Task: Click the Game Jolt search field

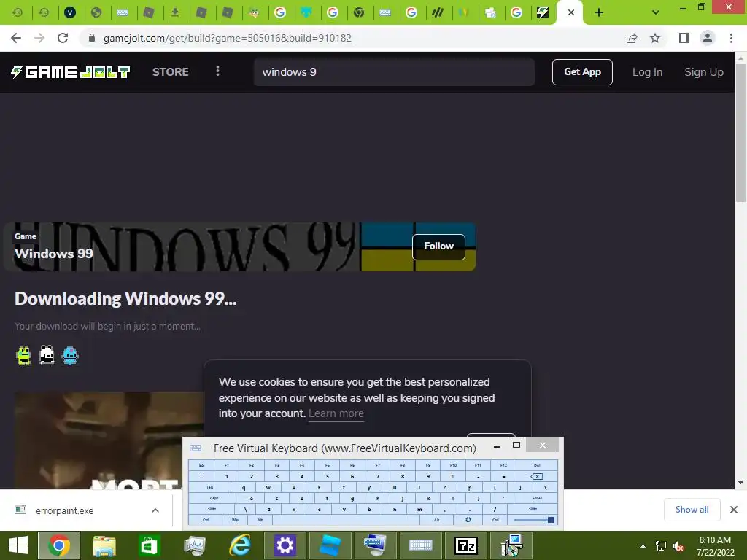Action: pyautogui.click(x=394, y=72)
